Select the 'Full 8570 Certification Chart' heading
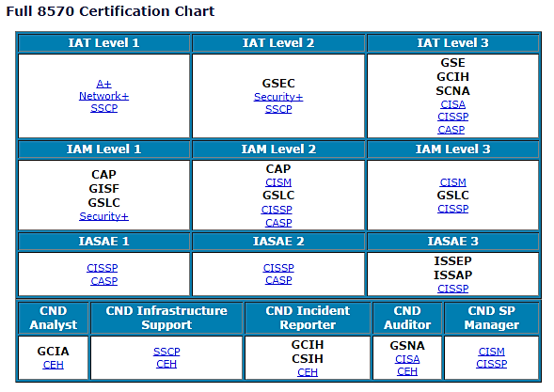554x392 pixels. 110,11
